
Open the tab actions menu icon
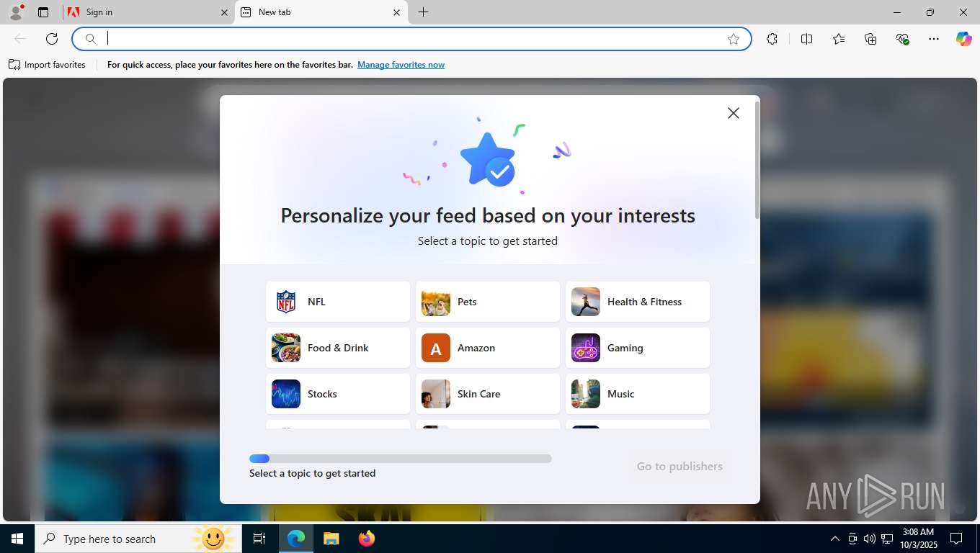tap(43, 12)
